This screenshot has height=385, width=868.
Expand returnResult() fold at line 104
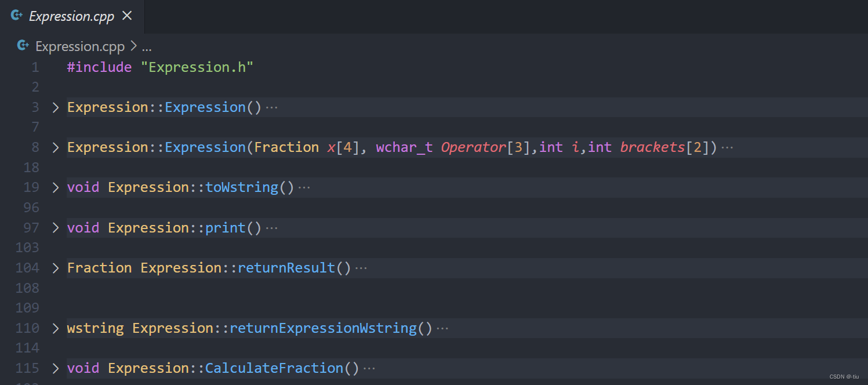[x=56, y=268]
